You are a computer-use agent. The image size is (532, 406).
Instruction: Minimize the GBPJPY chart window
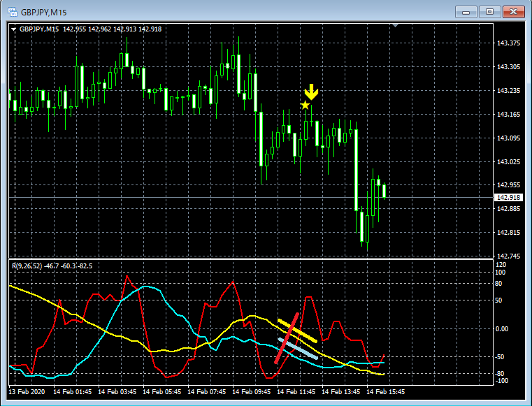466,12
